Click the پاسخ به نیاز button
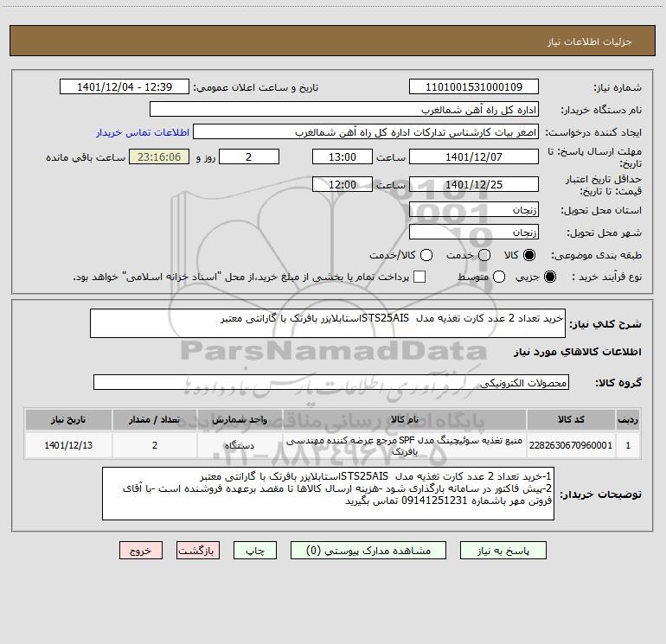The image size is (666, 644). point(503,551)
